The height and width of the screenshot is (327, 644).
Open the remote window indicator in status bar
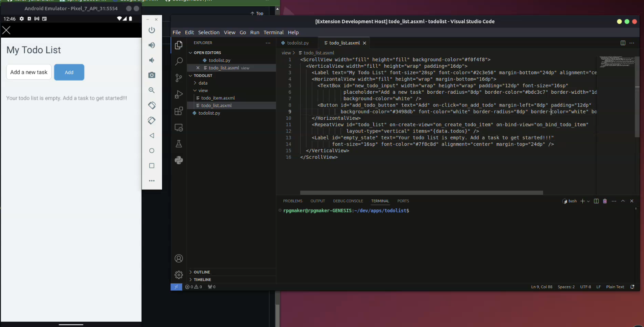click(177, 287)
